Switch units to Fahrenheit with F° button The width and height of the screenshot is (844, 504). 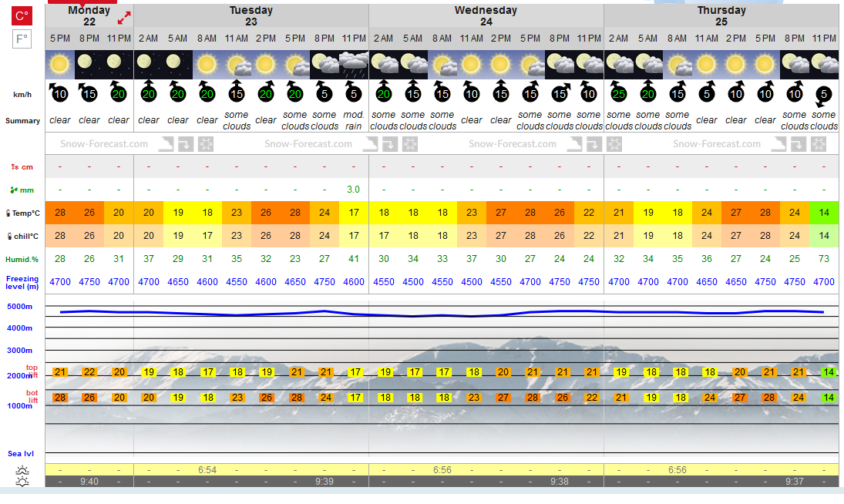point(22,39)
